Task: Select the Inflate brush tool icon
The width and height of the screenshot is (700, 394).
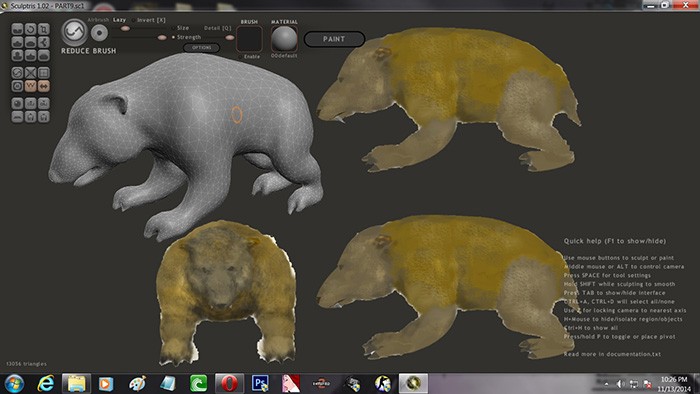Action: (x=17, y=56)
